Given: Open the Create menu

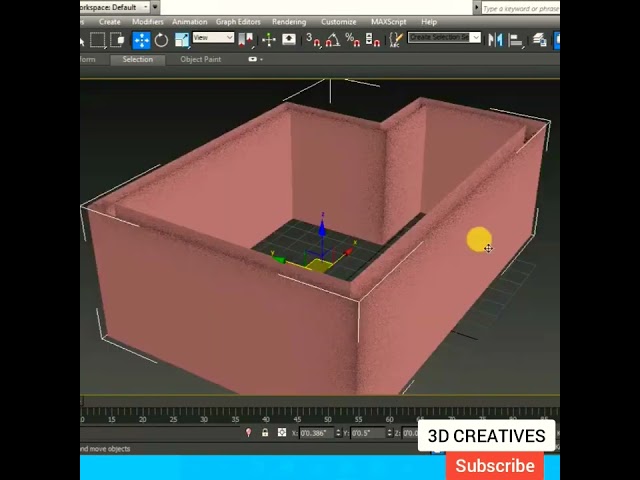Looking at the screenshot, I should (109, 22).
